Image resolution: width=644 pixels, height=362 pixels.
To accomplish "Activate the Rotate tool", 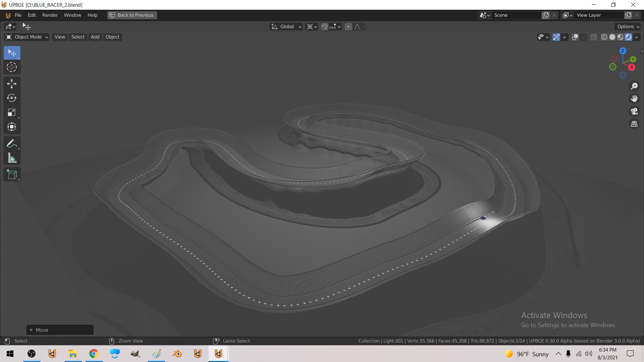I will click(12, 98).
